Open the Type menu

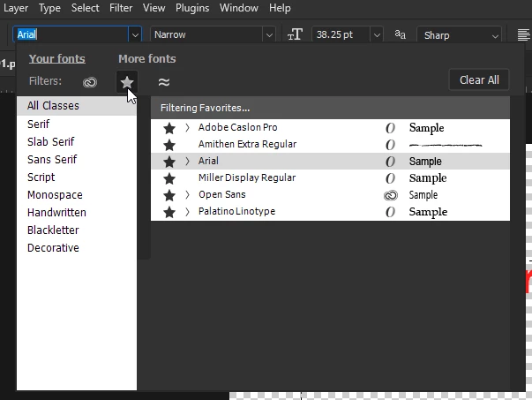coord(49,8)
